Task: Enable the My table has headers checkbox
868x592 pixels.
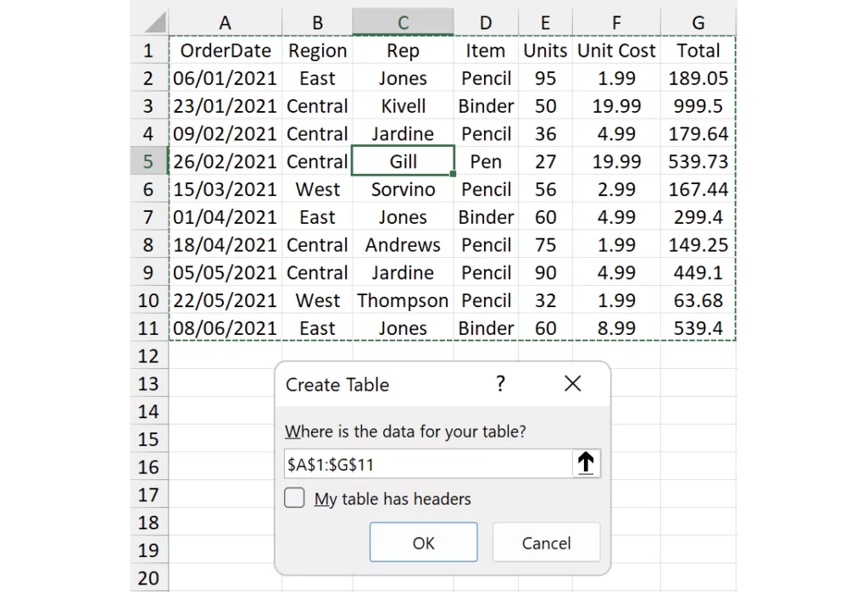Action: tap(295, 499)
